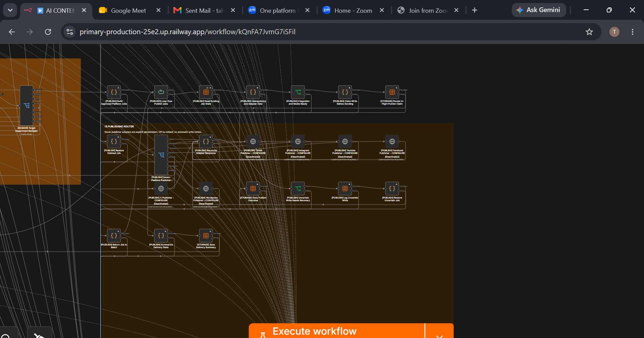
Task: Select the Uncertain Write Needs Recovery node
Action: pos(298,188)
